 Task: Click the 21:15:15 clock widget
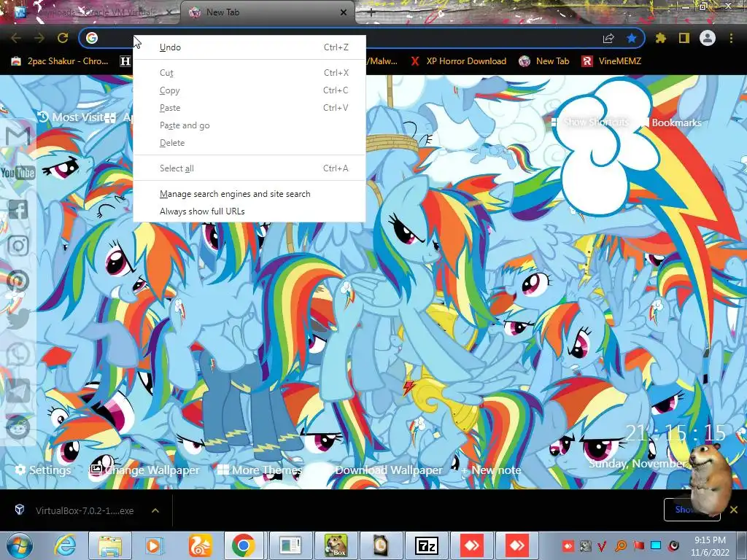click(x=676, y=433)
